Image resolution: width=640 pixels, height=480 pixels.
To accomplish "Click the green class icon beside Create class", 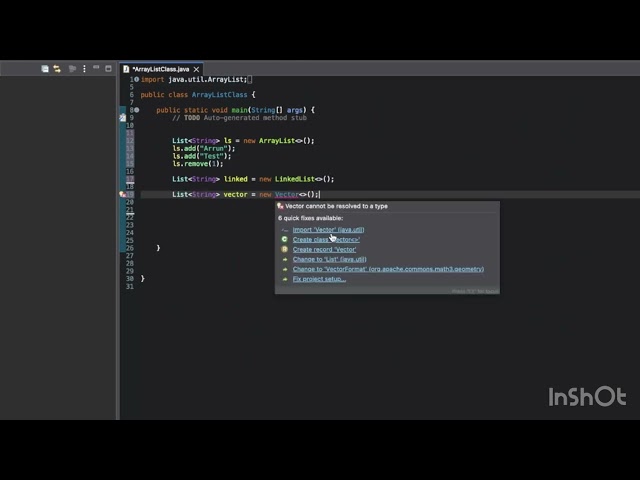I will point(284,240).
